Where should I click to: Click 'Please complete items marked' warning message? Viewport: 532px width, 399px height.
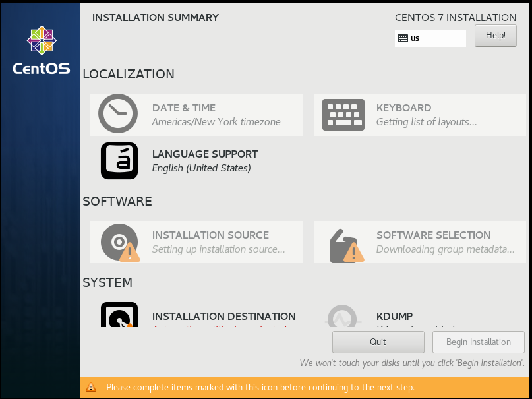[260, 388]
